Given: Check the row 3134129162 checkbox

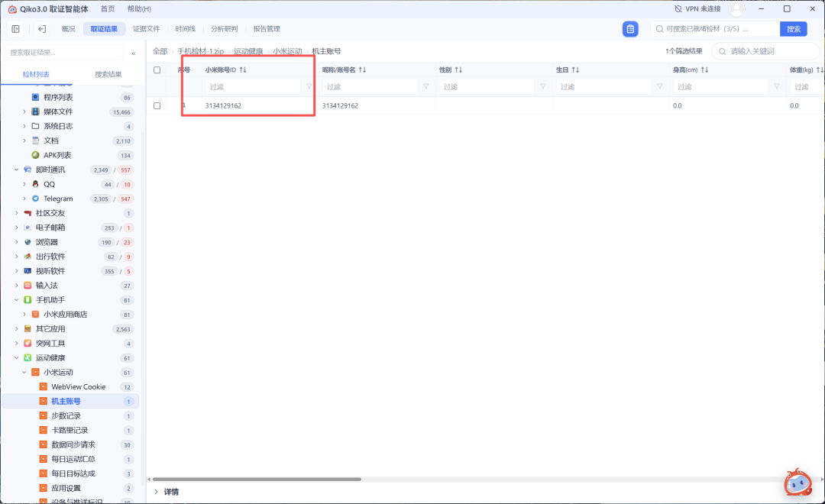Looking at the screenshot, I should pyautogui.click(x=157, y=105).
